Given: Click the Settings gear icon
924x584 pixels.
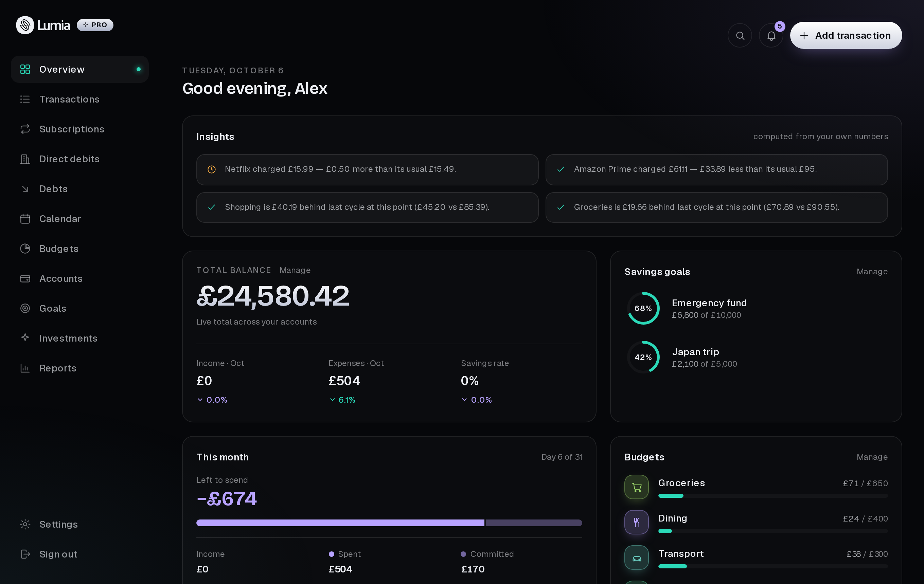Looking at the screenshot, I should coord(25,525).
